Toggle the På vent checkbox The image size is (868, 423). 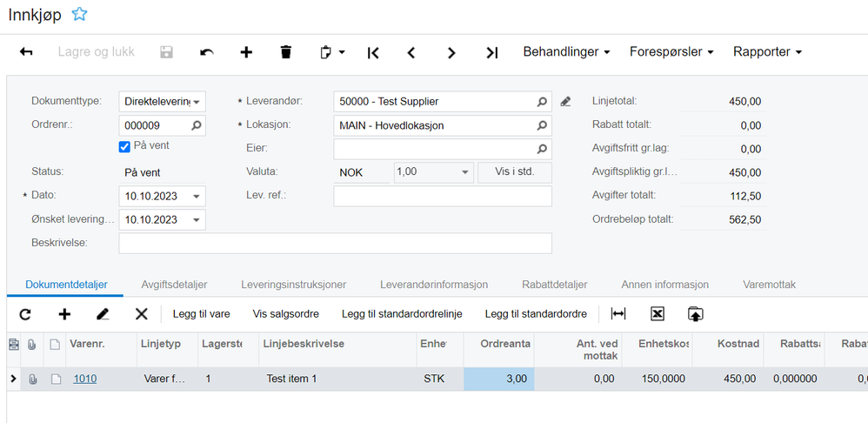pyautogui.click(x=124, y=147)
